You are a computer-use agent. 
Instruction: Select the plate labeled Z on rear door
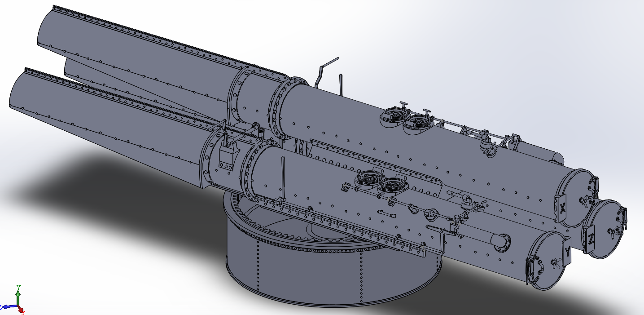(591, 239)
